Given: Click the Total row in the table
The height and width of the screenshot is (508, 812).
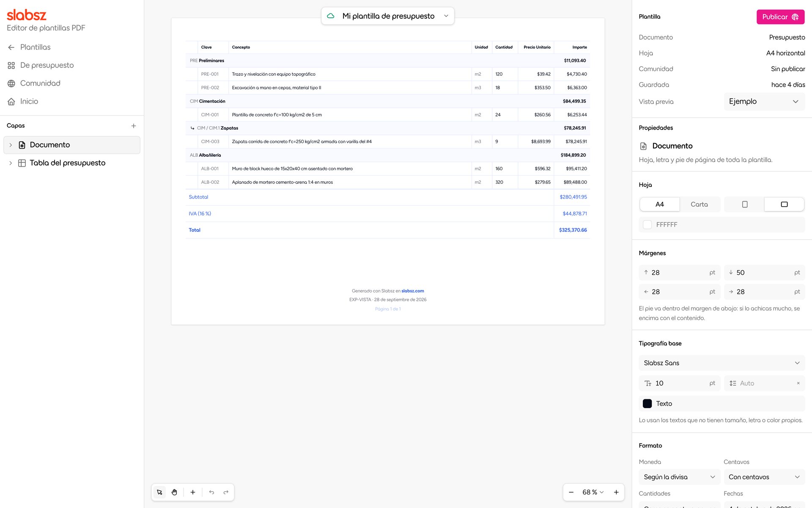Looking at the screenshot, I should coord(387,230).
